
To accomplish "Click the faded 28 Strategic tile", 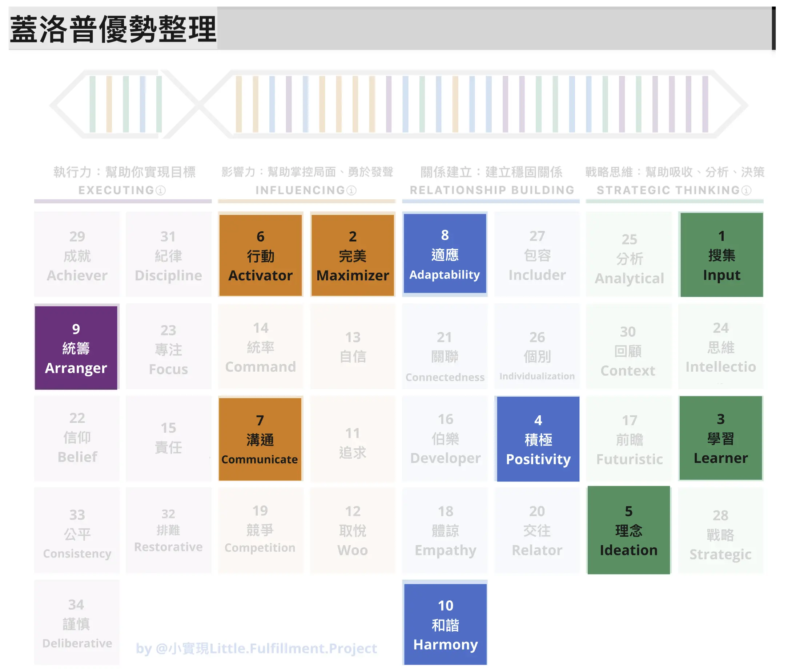I will (x=721, y=531).
